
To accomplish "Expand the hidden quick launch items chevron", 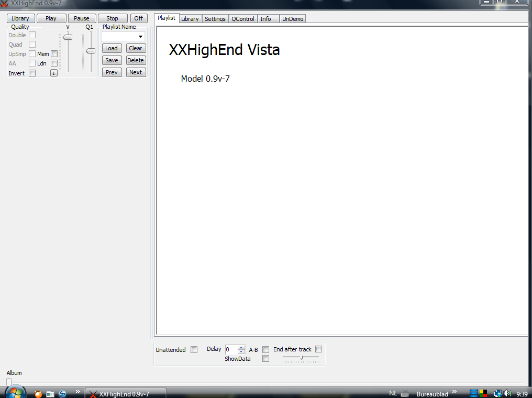I will pyautogui.click(x=77, y=392).
